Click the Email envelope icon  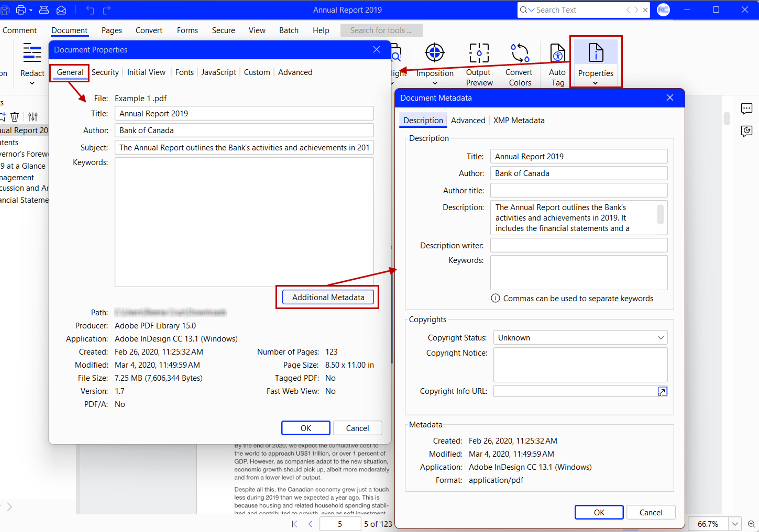point(61,10)
